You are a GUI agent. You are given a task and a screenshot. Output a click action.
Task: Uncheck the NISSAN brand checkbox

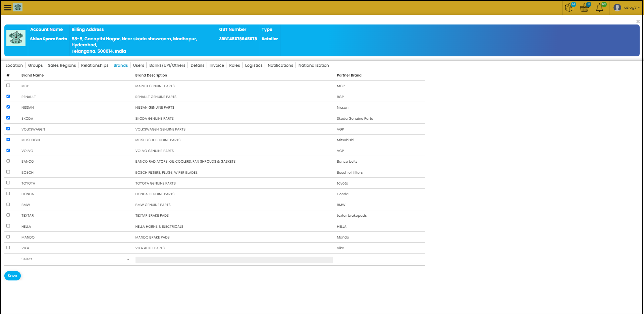(8, 107)
